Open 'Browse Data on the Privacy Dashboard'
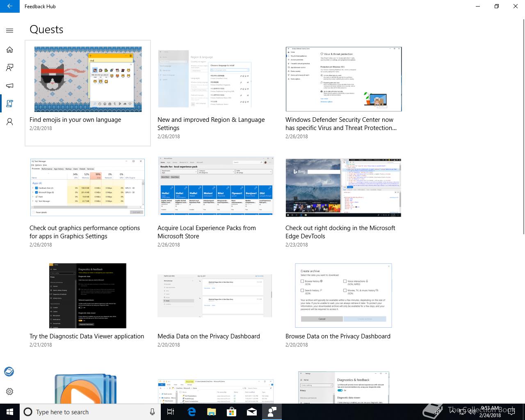Viewport: 525px width, 420px height. tap(338, 336)
